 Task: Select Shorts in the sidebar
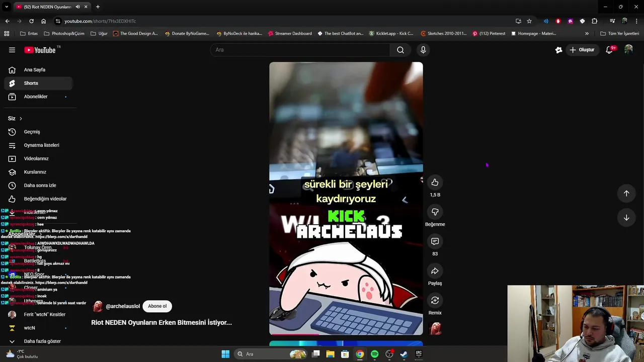tap(38, 83)
